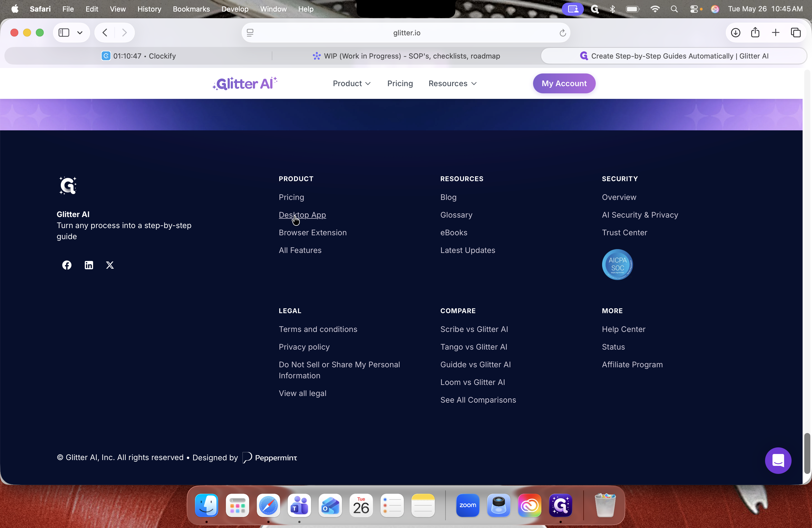Open the Facebook social icon in footer
This screenshot has width=812, height=528.
pyautogui.click(x=67, y=265)
